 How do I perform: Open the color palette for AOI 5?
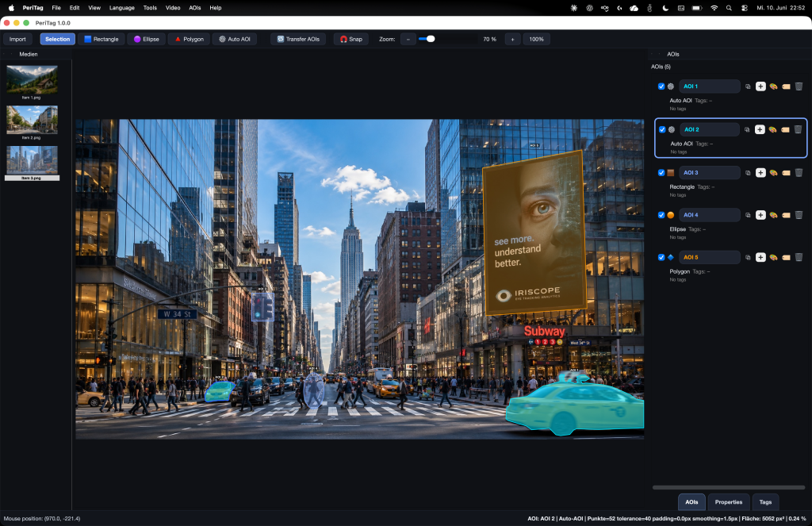coord(773,258)
